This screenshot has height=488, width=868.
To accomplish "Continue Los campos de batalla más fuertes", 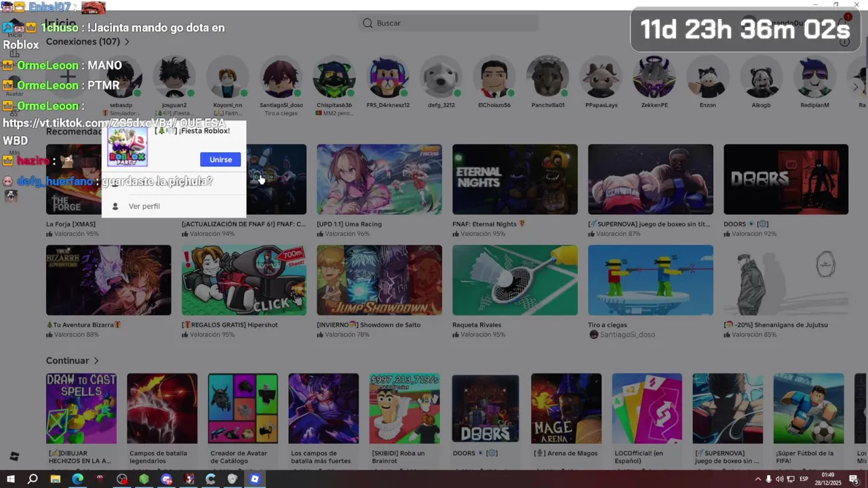I will 323,408.
